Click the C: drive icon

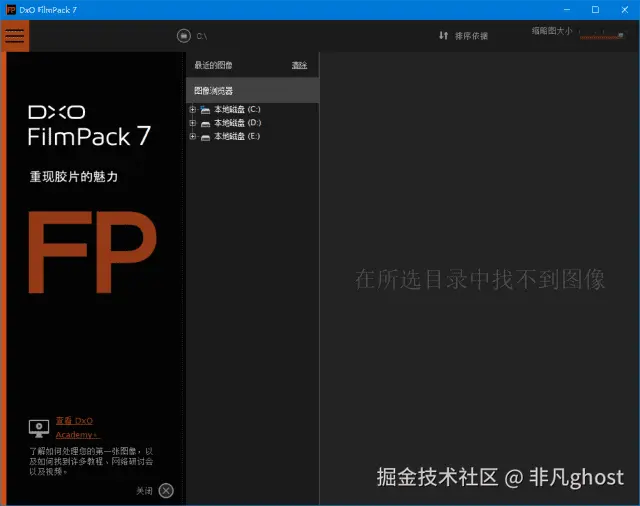point(205,110)
